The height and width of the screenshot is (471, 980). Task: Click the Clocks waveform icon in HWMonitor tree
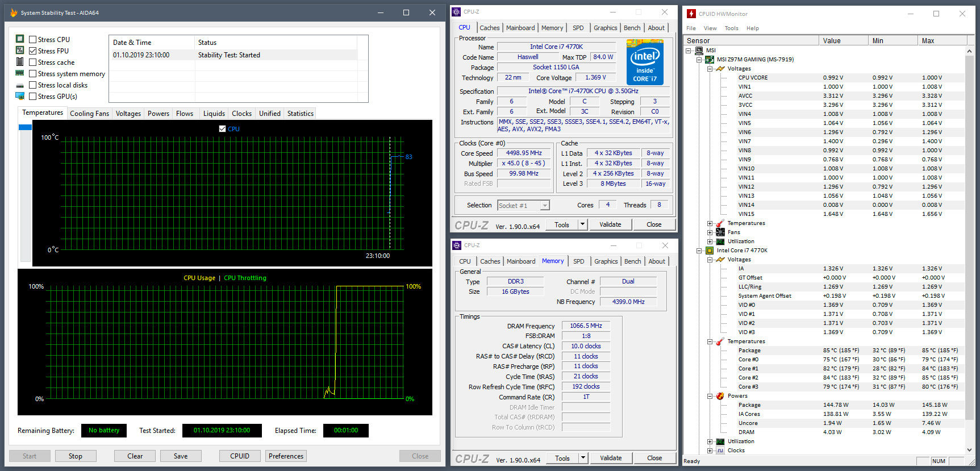point(720,451)
